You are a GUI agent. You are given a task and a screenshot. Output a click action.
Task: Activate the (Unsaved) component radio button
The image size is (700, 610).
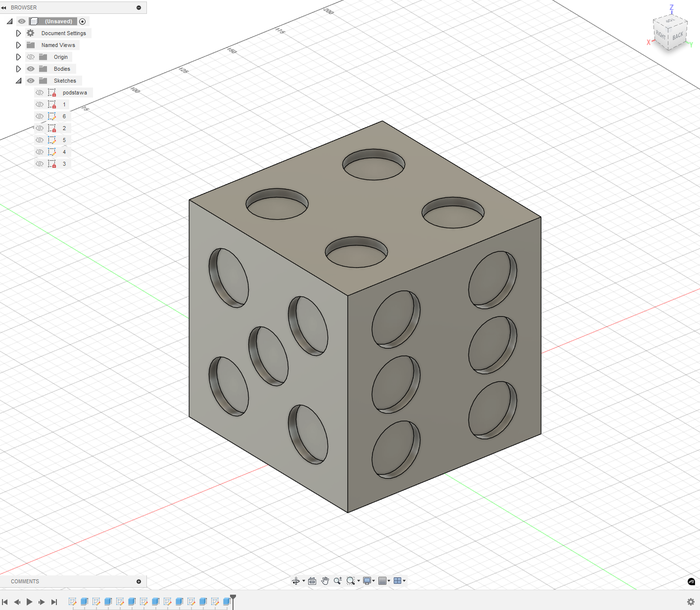coord(83,21)
